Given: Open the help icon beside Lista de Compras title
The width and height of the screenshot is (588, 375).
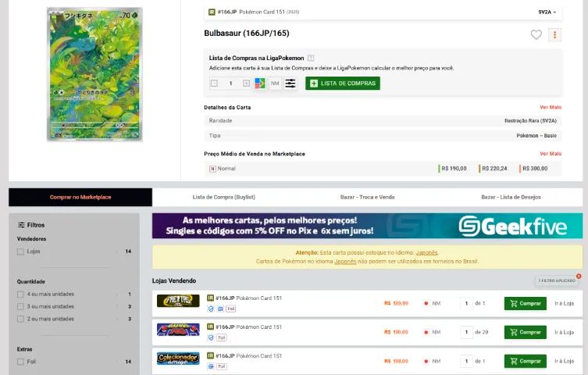Looking at the screenshot, I should (x=311, y=58).
